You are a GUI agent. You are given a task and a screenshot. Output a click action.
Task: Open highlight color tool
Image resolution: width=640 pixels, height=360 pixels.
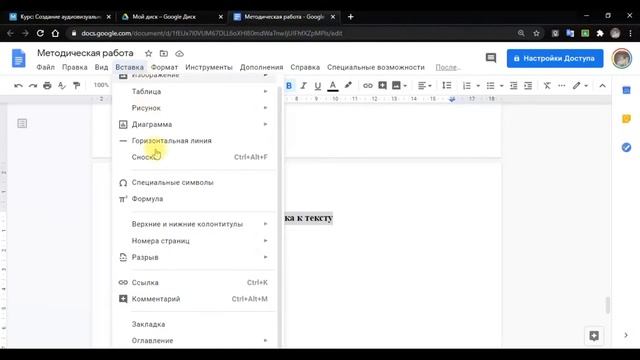click(348, 85)
